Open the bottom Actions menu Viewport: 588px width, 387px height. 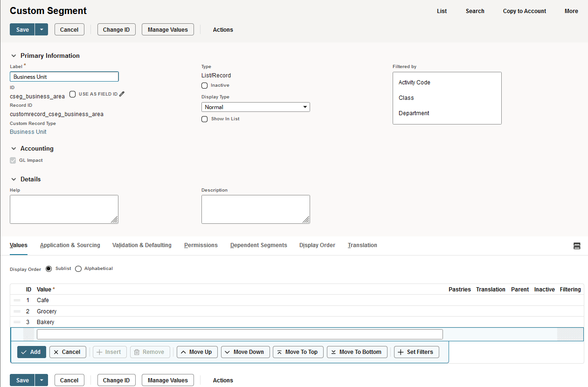[x=223, y=380]
